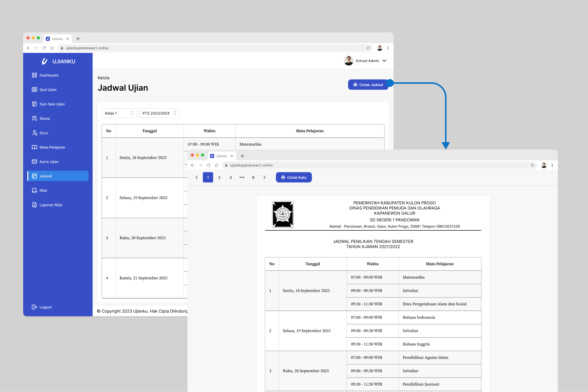Viewport: 588px width, 392px height.
Task: Click the address bar in back browser window
Action: point(213,48)
